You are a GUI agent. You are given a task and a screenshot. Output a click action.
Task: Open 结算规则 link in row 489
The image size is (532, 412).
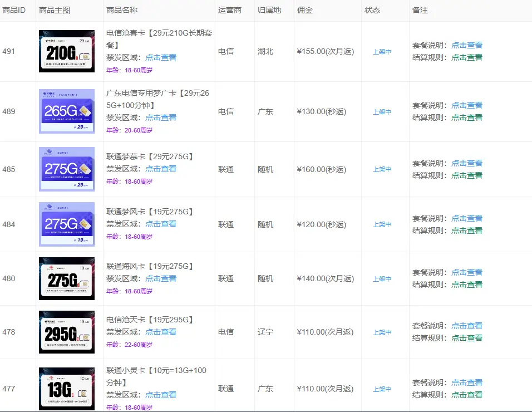467,117
